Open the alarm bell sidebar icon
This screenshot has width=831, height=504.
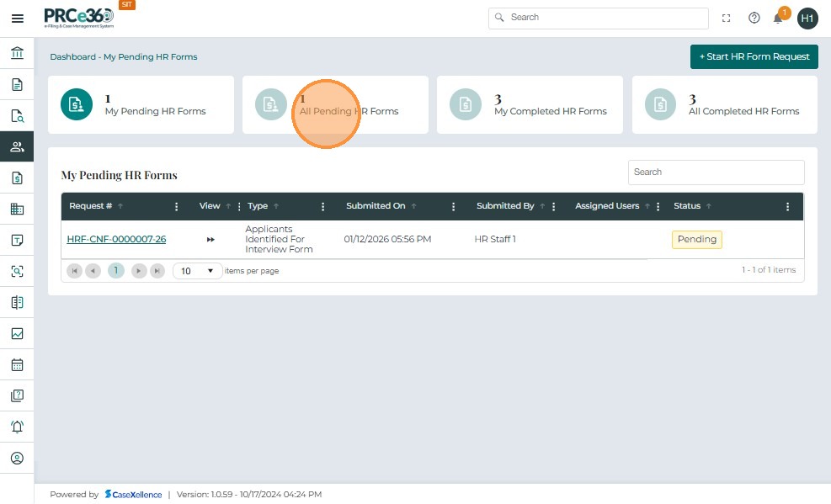coord(17,427)
